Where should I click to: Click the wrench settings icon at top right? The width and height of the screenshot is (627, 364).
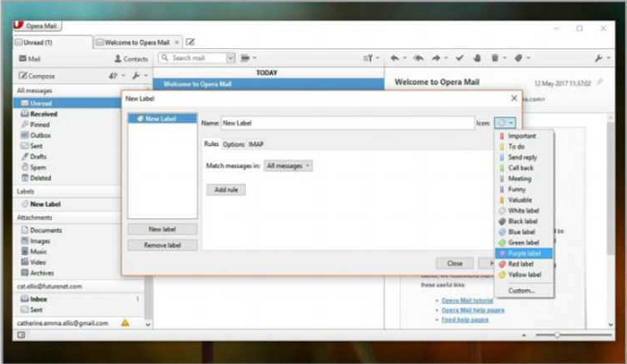pyautogui.click(x=598, y=58)
